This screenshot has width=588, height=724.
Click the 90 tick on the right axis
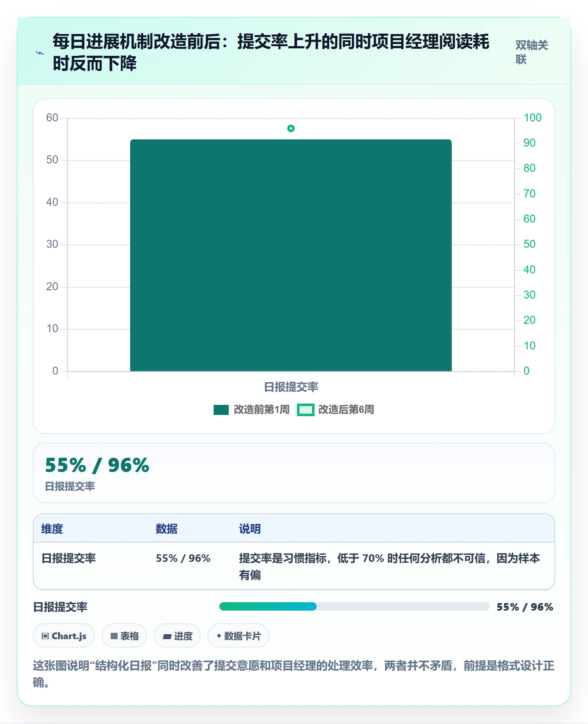tap(530, 143)
